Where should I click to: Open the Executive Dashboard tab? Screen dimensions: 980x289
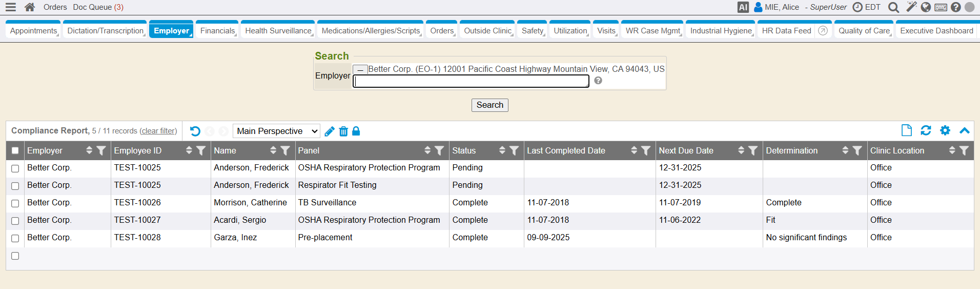[936, 31]
